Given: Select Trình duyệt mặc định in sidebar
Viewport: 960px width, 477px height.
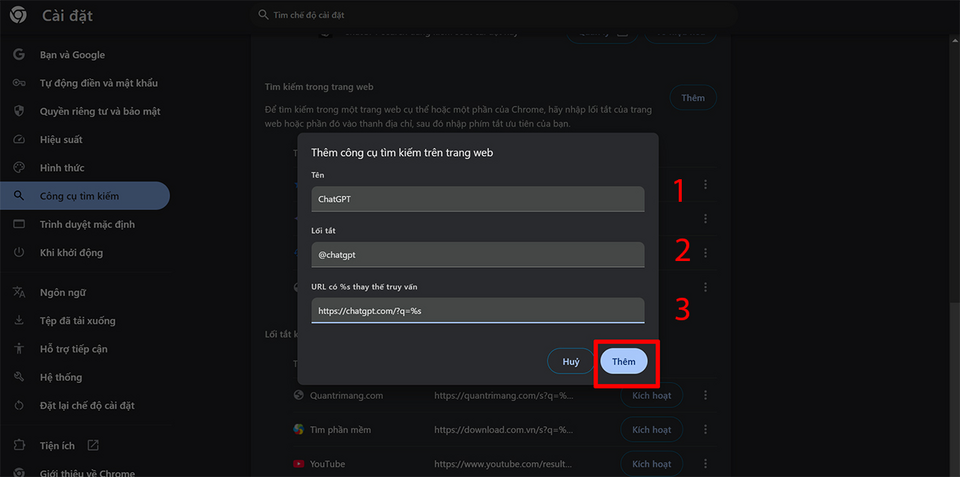Looking at the screenshot, I should point(85,224).
